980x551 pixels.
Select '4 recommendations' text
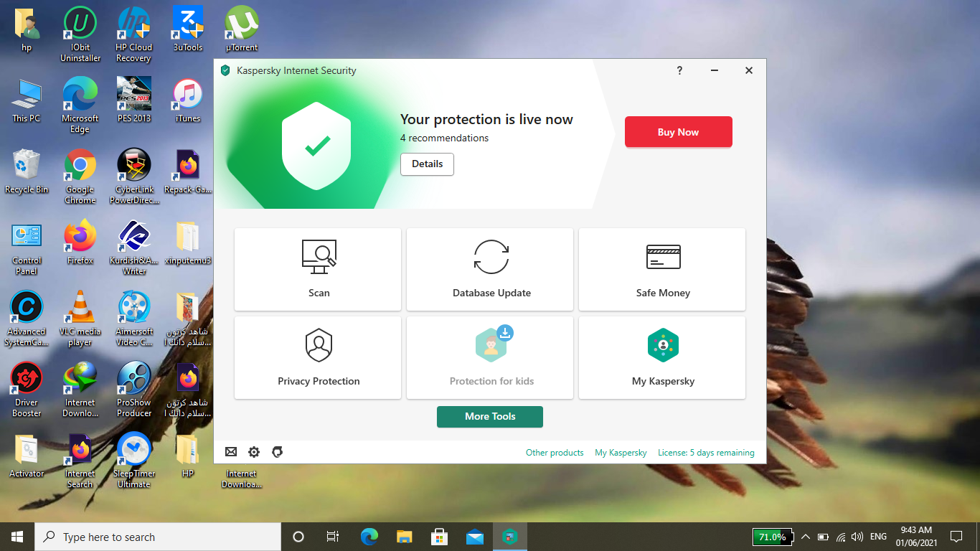tap(444, 138)
